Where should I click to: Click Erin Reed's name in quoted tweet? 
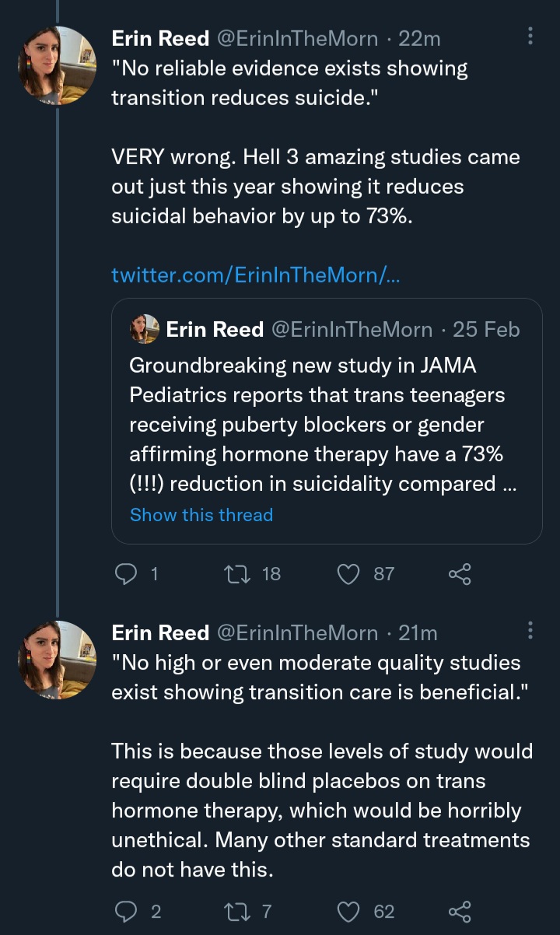(x=215, y=330)
